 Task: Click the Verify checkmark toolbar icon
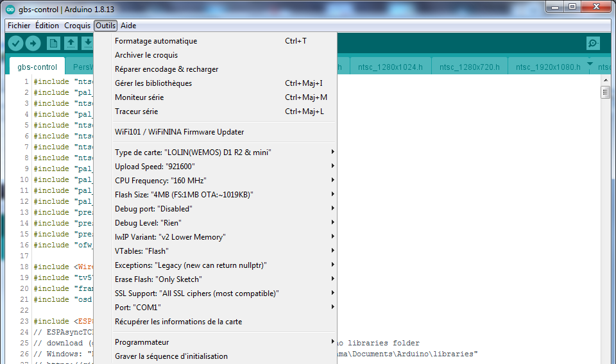[x=15, y=43]
